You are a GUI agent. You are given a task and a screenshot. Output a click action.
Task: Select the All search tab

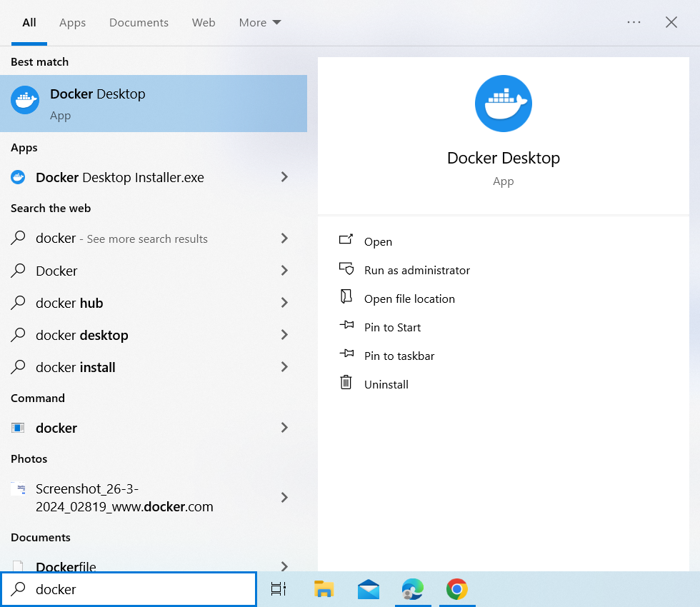(29, 22)
